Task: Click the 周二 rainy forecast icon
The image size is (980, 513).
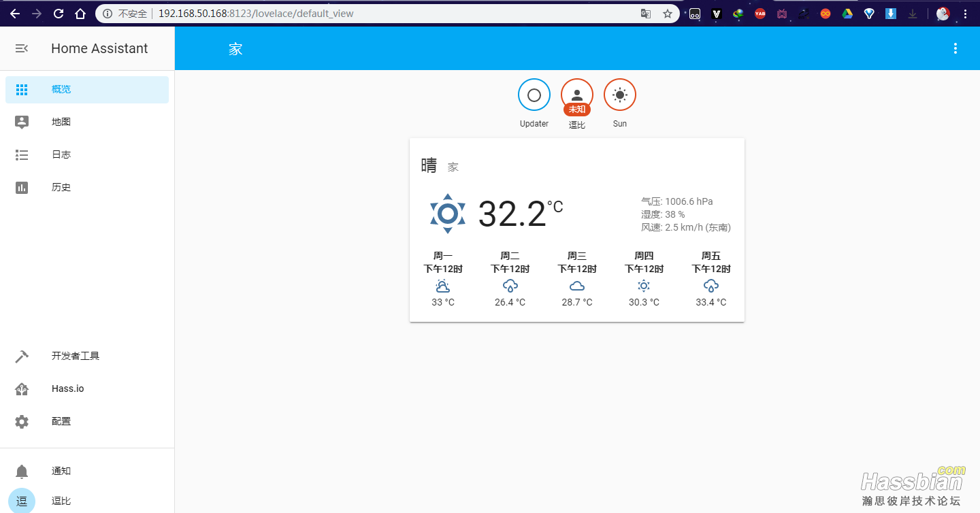Action: [x=510, y=286]
